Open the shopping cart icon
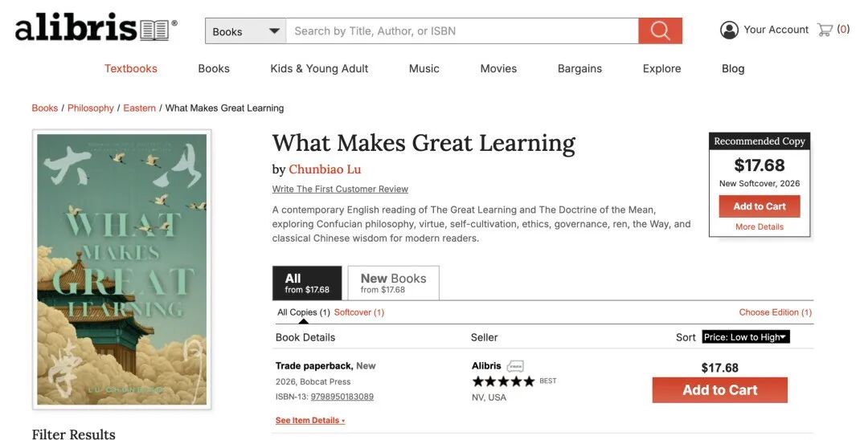868x440 pixels. point(825,30)
